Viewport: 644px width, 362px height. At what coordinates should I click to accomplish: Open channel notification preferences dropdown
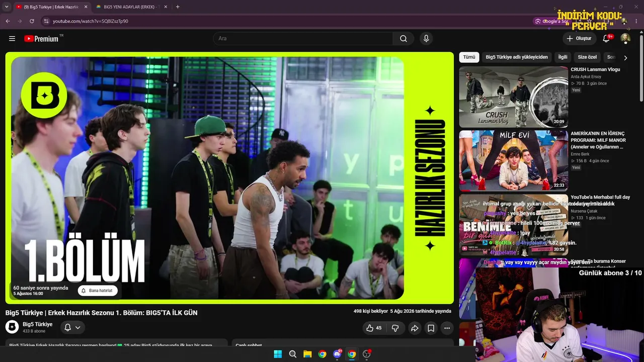pos(72,327)
